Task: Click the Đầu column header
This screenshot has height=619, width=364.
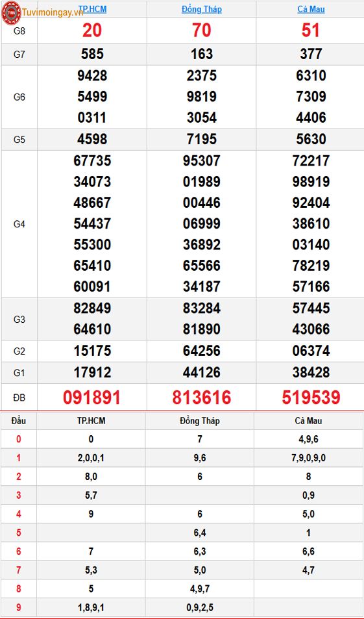Action: 19,421
